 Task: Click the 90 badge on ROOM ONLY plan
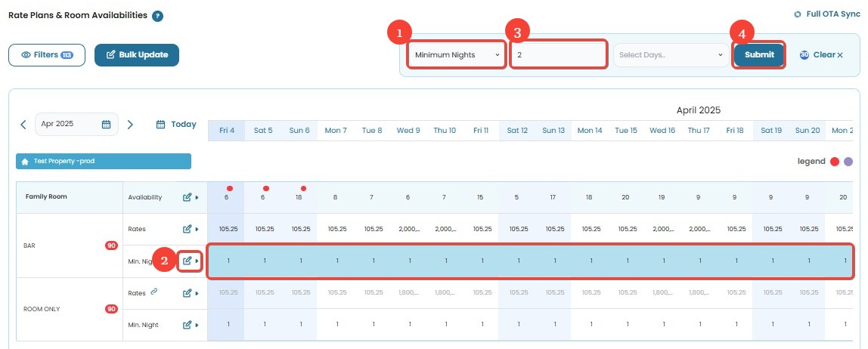(111, 309)
